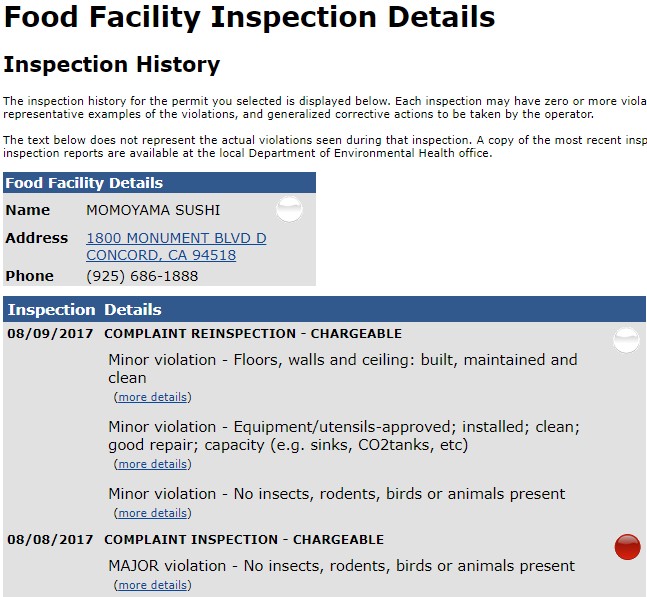
Task: Click COMPLAINT REINSPECTION - CHARGEABLE label
Action: (253, 333)
